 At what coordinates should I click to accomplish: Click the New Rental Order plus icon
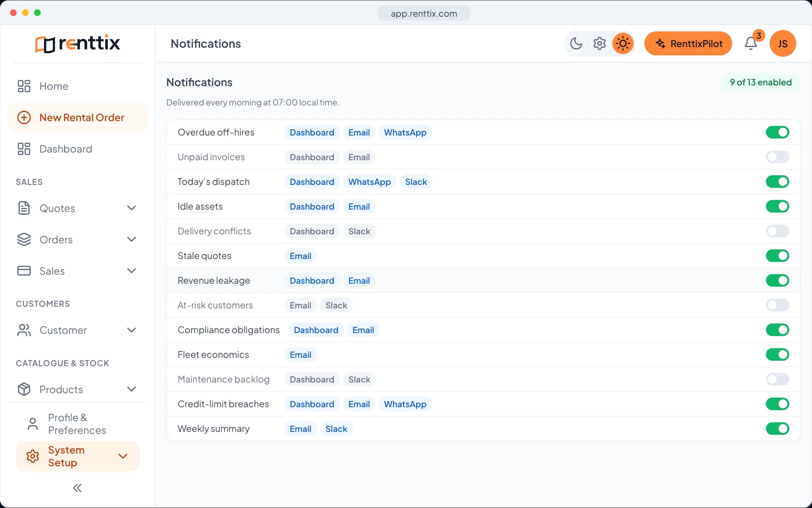(x=24, y=117)
